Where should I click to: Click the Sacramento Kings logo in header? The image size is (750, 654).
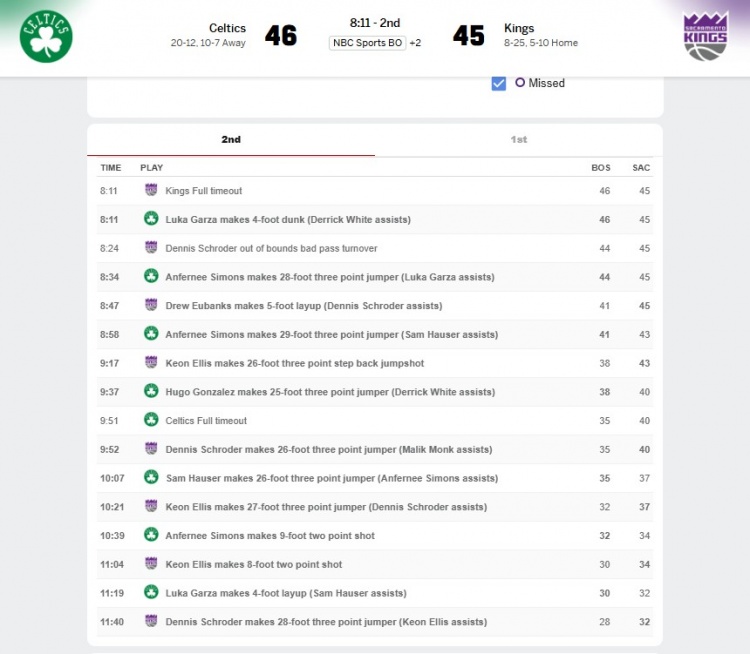coord(705,36)
